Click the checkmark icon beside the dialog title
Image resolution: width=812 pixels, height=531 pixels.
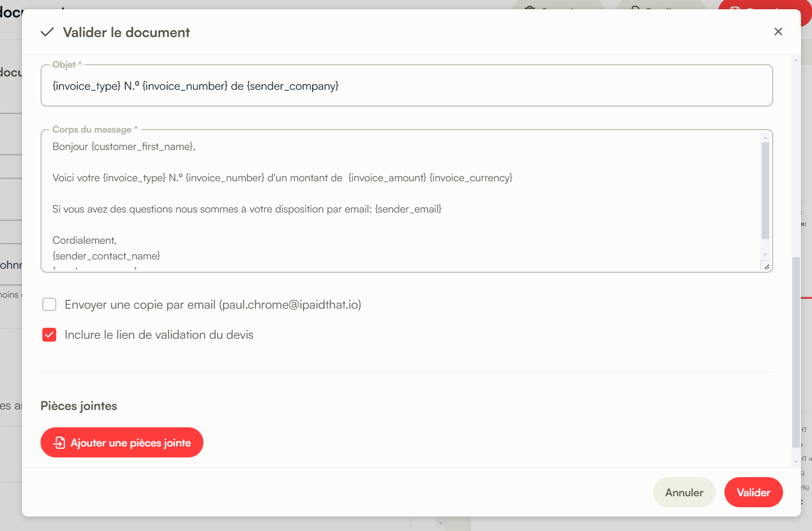[x=48, y=32]
